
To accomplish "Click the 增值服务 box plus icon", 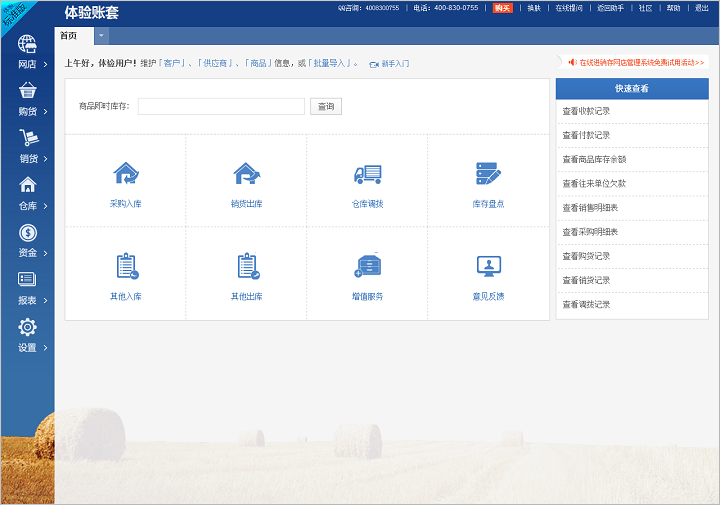I will point(367,266).
